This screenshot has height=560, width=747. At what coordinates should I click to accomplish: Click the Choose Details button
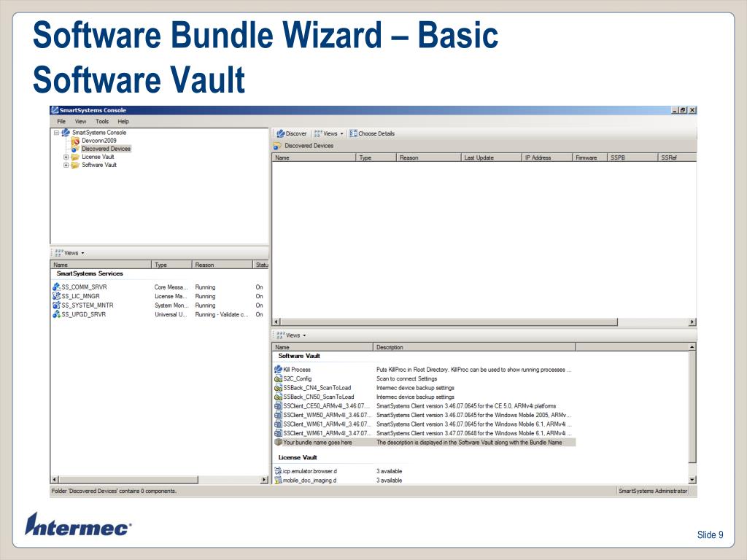pyautogui.click(x=371, y=134)
